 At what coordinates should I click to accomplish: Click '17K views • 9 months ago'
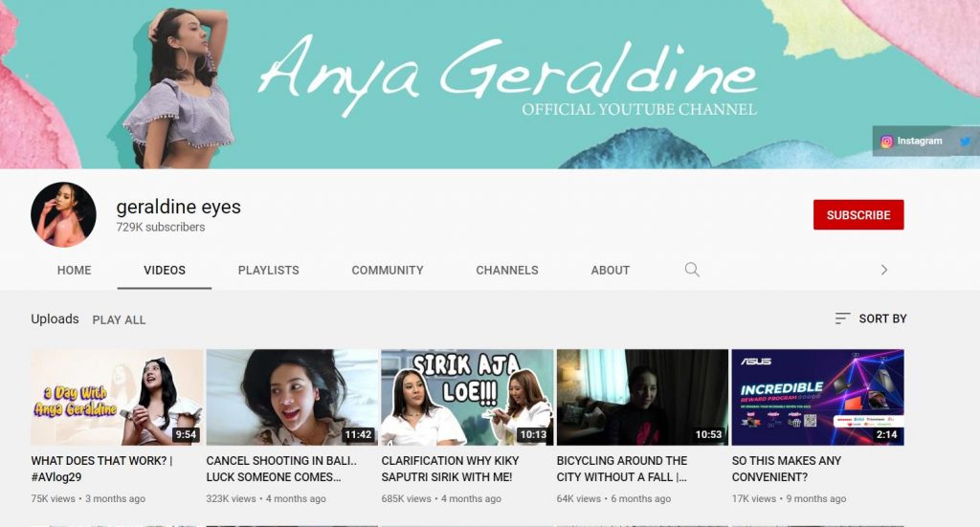tap(789, 499)
